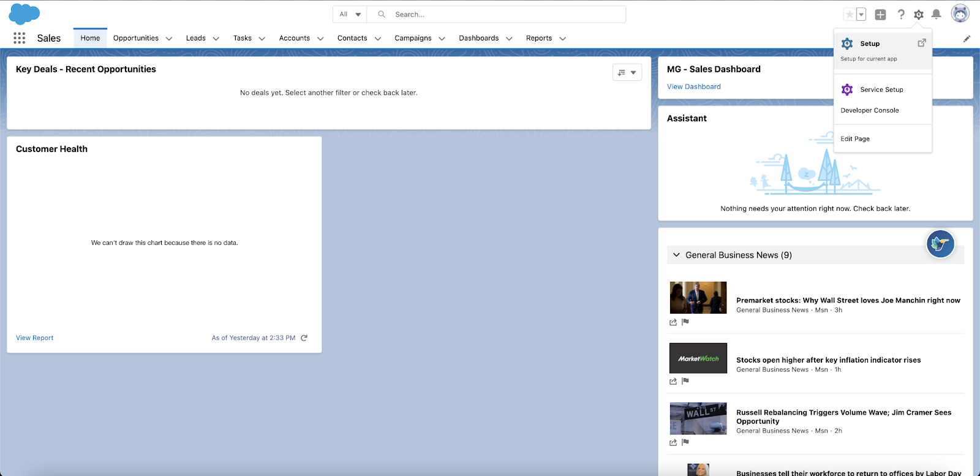Open Stocks open higher headline
The image size is (980, 476).
[829, 360]
